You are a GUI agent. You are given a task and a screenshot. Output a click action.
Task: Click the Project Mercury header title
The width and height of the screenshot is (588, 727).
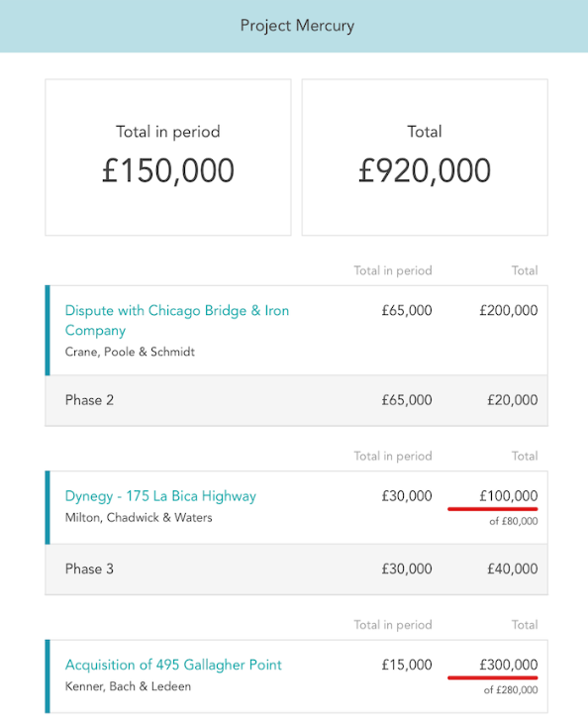click(x=297, y=26)
